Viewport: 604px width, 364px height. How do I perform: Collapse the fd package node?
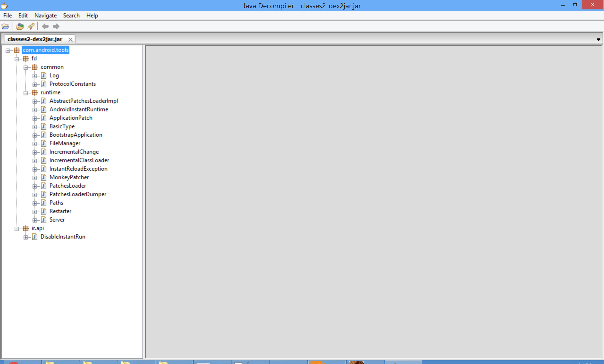17,59
